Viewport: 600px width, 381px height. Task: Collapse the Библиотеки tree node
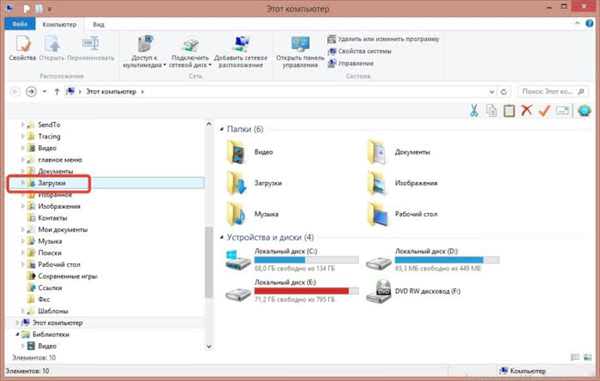[17, 334]
